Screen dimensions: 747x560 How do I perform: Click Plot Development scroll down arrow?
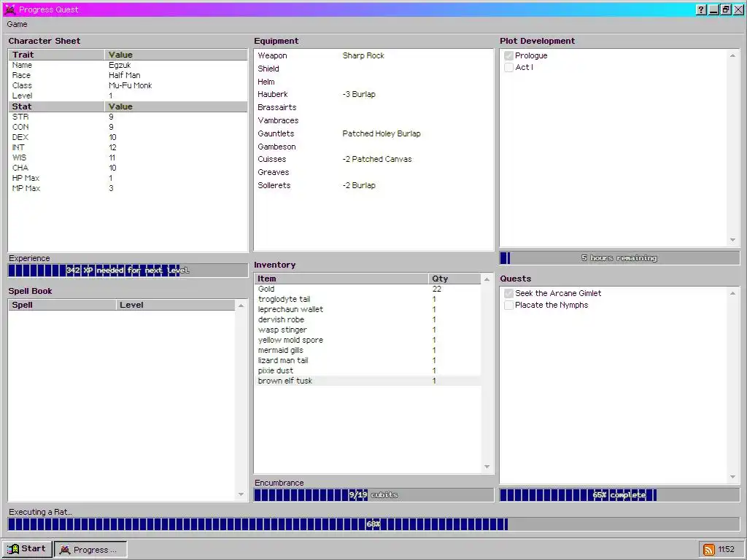click(732, 240)
